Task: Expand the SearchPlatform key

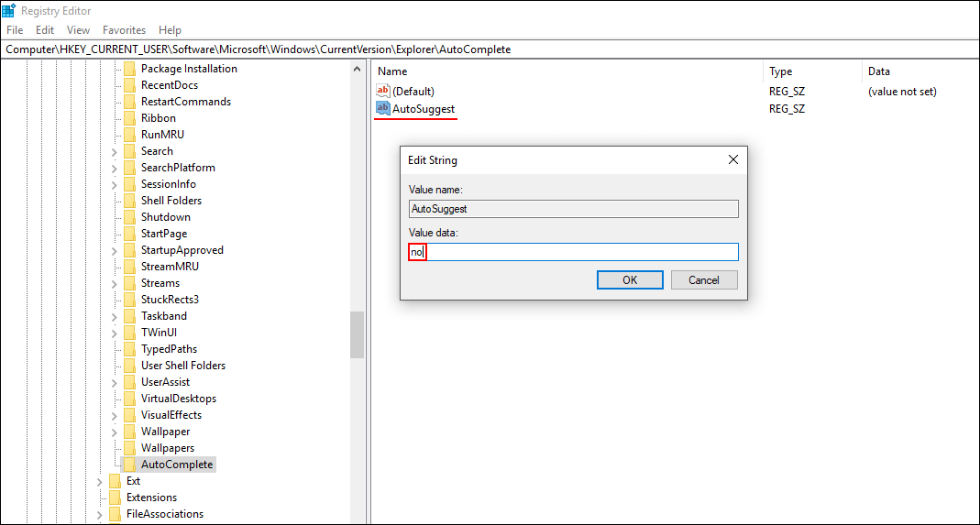Action: (x=114, y=168)
